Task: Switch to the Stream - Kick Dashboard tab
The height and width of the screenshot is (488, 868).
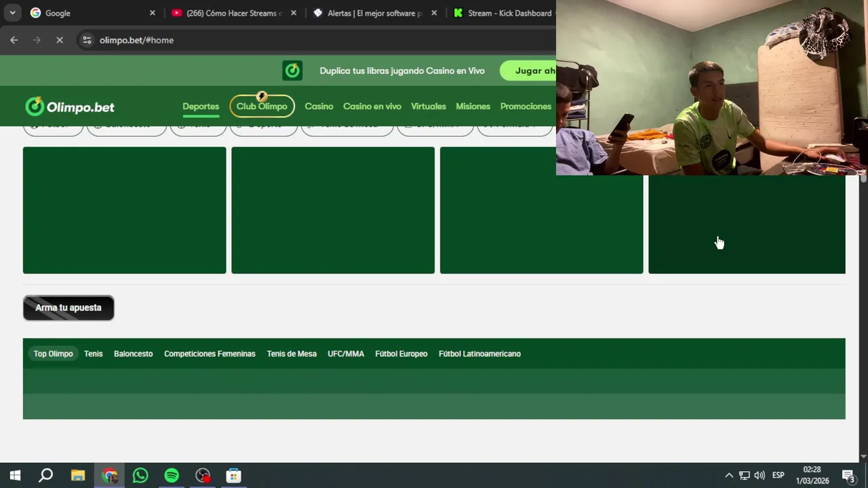Action: (x=503, y=13)
